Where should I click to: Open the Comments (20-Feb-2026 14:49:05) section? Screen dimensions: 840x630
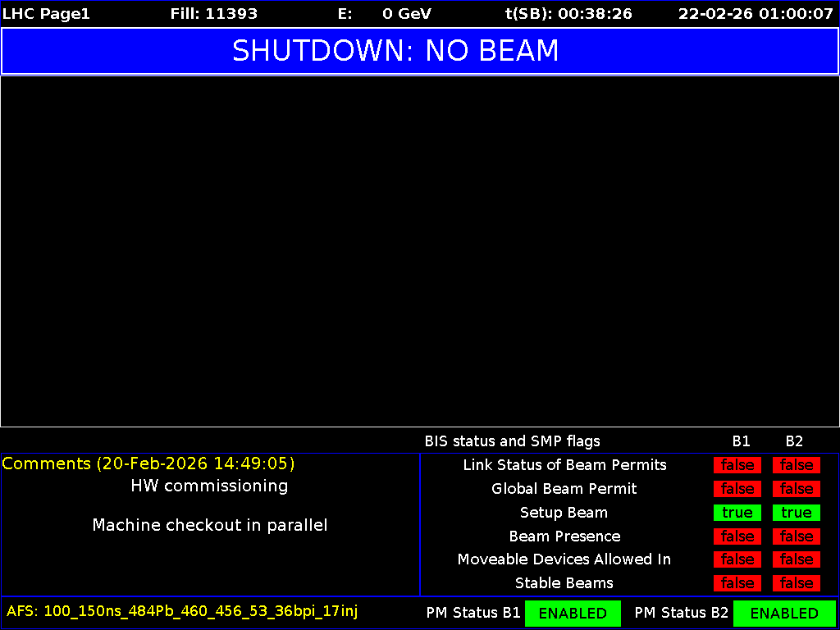coord(148,463)
